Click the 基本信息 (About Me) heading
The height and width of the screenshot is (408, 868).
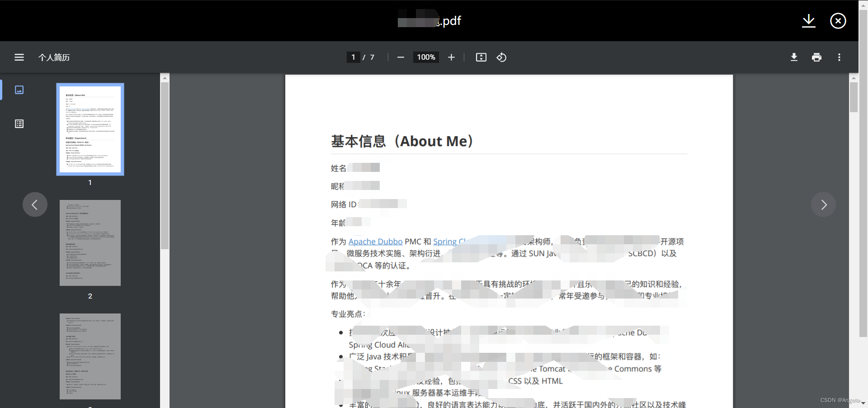pos(402,141)
